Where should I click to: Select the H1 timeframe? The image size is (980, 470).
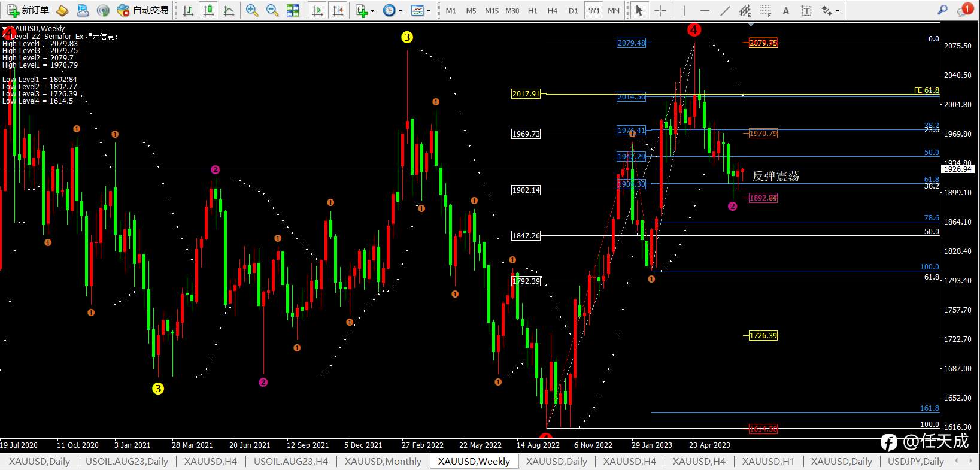coord(533,11)
